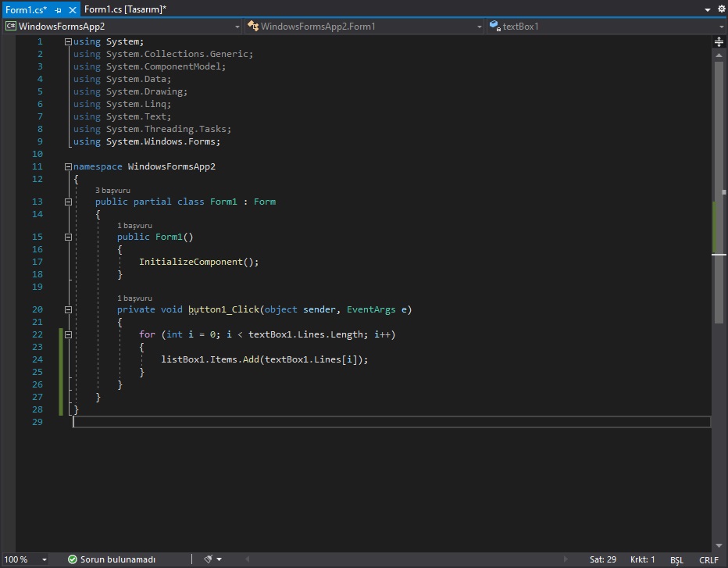Click the button1_Click method name

pyautogui.click(x=223, y=309)
